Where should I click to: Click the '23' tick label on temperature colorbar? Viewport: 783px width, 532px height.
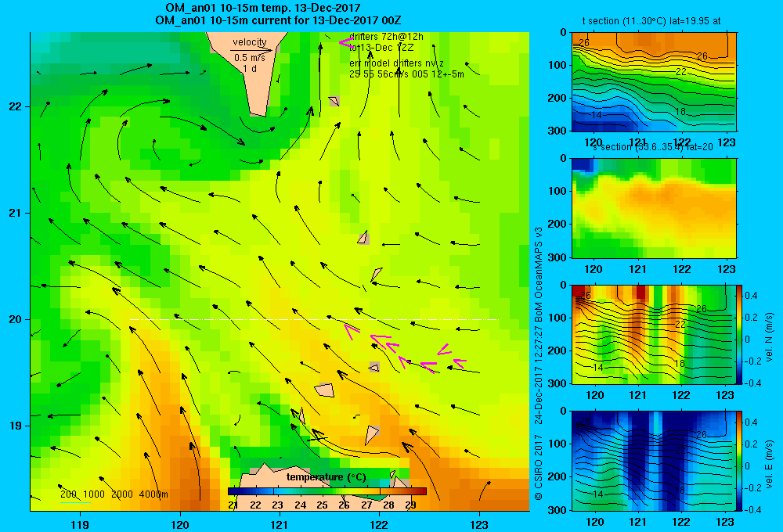278,505
